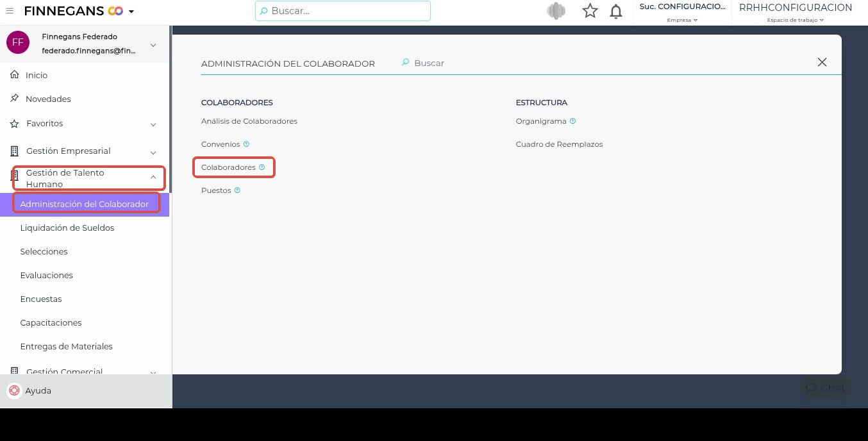The width and height of the screenshot is (868, 441).
Task: Open Colaboradores
Action: point(228,167)
